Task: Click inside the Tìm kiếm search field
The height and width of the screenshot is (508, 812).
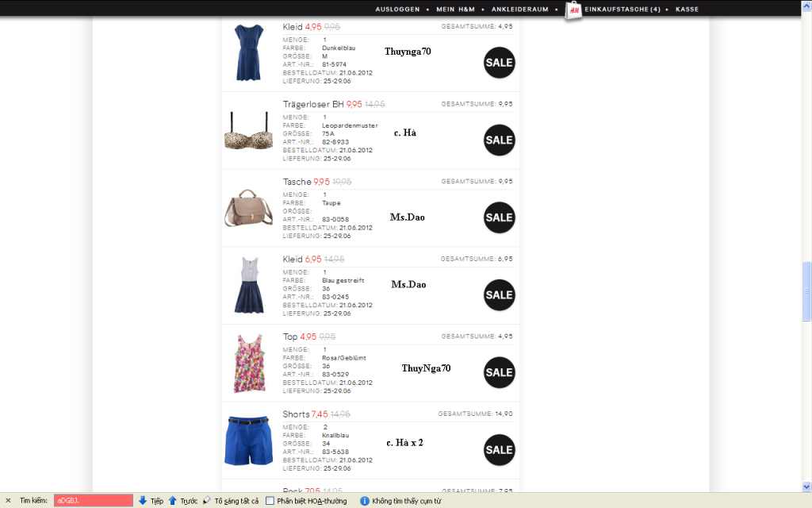Action: tap(93, 501)
